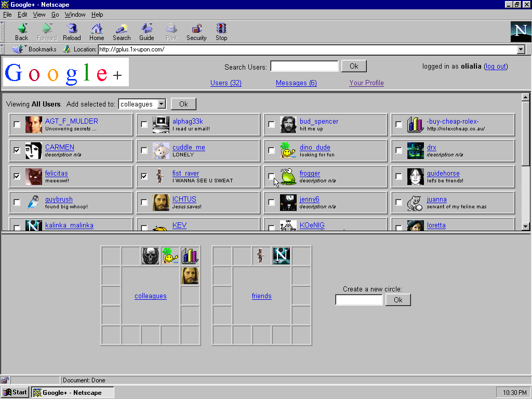The image size is (532, 399).
Task: Uncheck the CARMEN user checkbox
Action: tap(17, 151)
